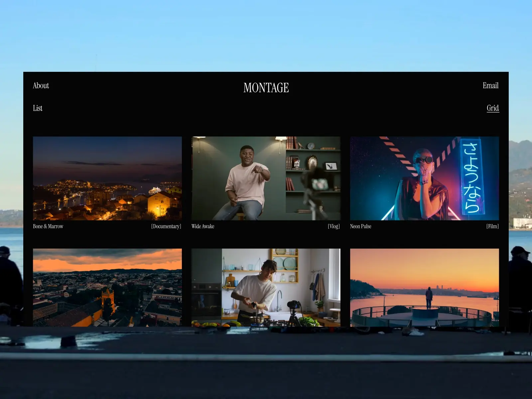
Task: Click the Neon Pulse title text
Action: tap(361, 226)
